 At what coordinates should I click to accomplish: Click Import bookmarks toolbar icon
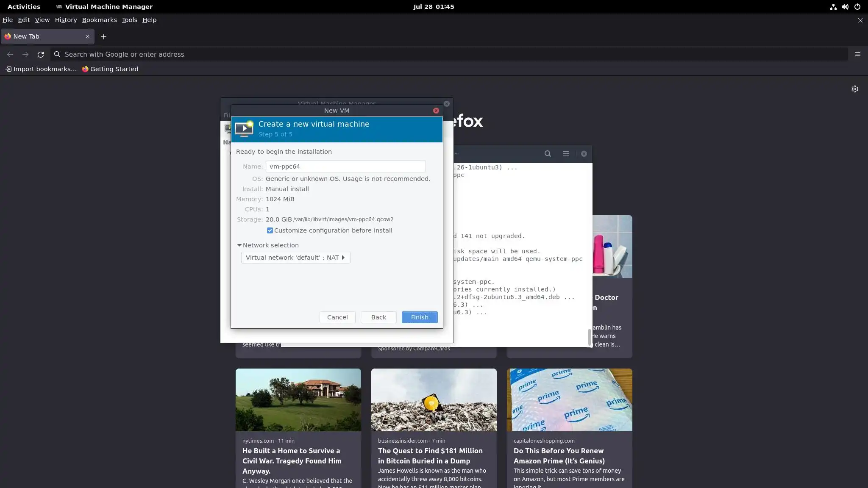click(8, 69)
